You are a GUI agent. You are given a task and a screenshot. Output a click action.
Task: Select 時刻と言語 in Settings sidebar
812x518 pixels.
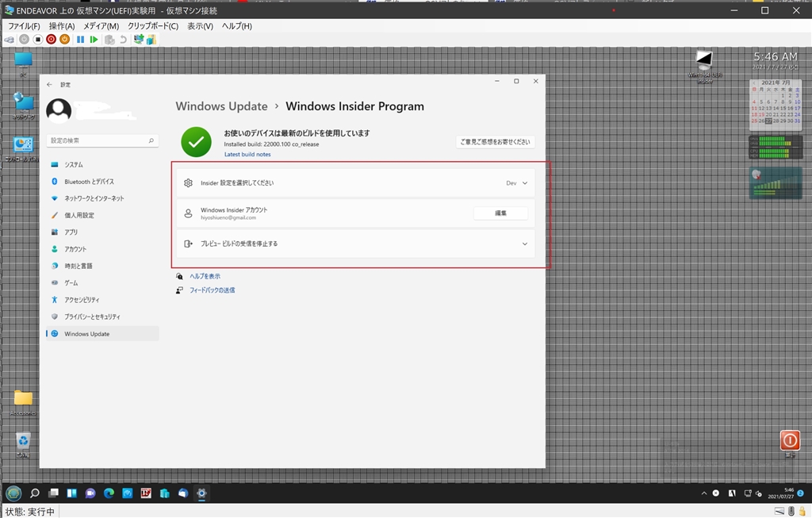102,267
